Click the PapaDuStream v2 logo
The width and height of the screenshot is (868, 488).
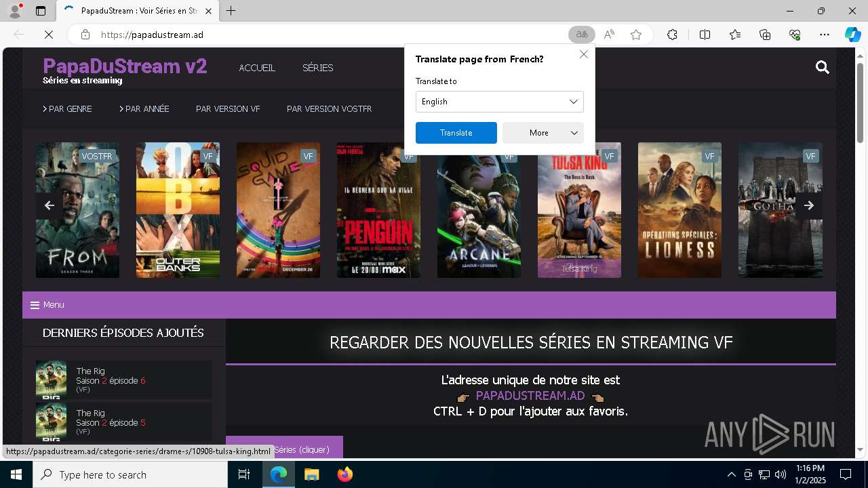pos(125,66)
